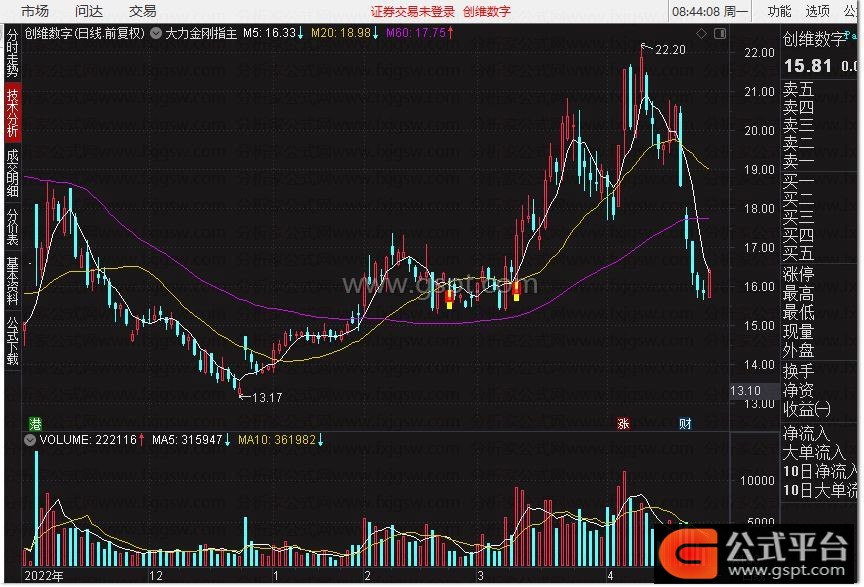The image size is (864, 587).
Task: Click the 创维数字 title in top bar
Action: coord(487,12)
